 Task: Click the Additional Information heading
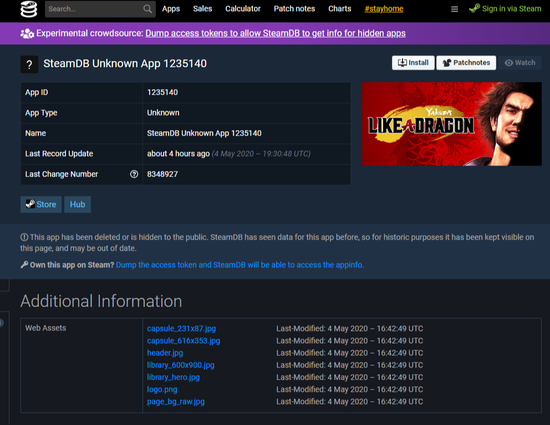point(101,301)
